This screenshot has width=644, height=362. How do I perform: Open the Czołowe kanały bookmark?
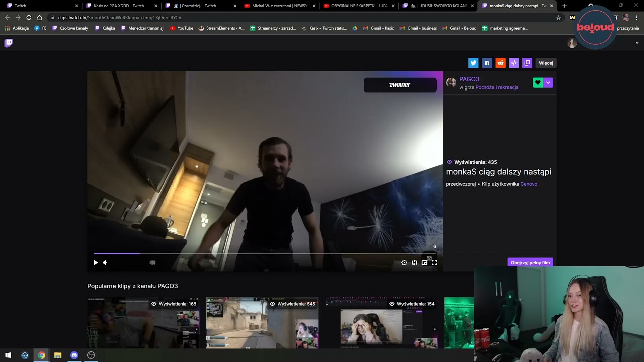coord(70,28)
